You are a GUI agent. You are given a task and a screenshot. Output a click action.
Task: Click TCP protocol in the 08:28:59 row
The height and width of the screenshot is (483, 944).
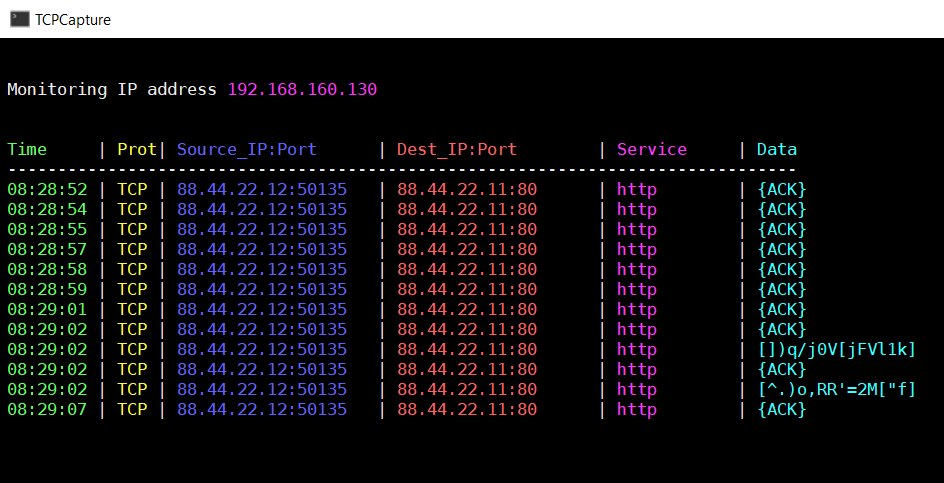coord(132,289)
